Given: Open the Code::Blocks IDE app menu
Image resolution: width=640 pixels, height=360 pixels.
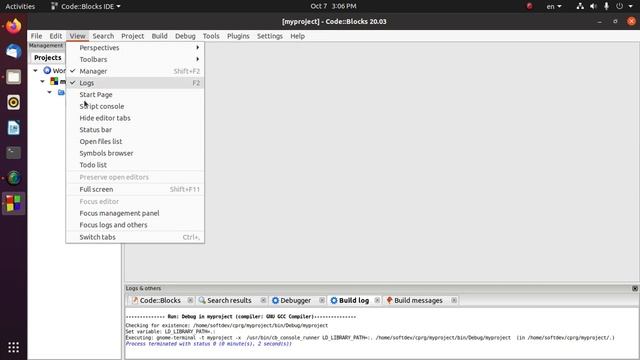Looking at the screenshot, I should click(x=86, y=6).
